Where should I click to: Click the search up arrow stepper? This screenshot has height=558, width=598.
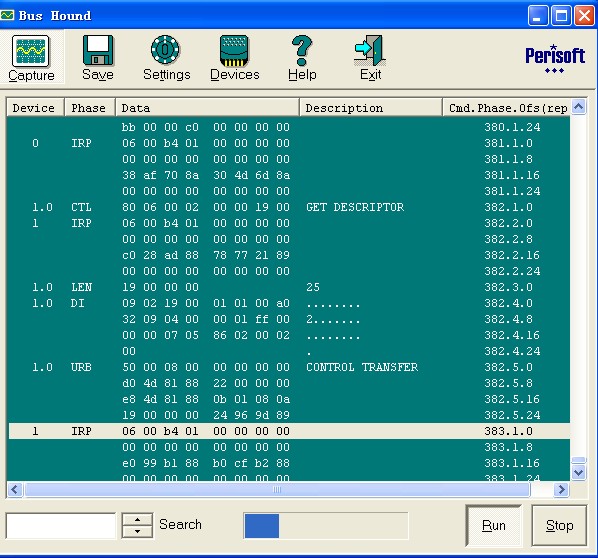pyautogui.click(x=137, y=519)
